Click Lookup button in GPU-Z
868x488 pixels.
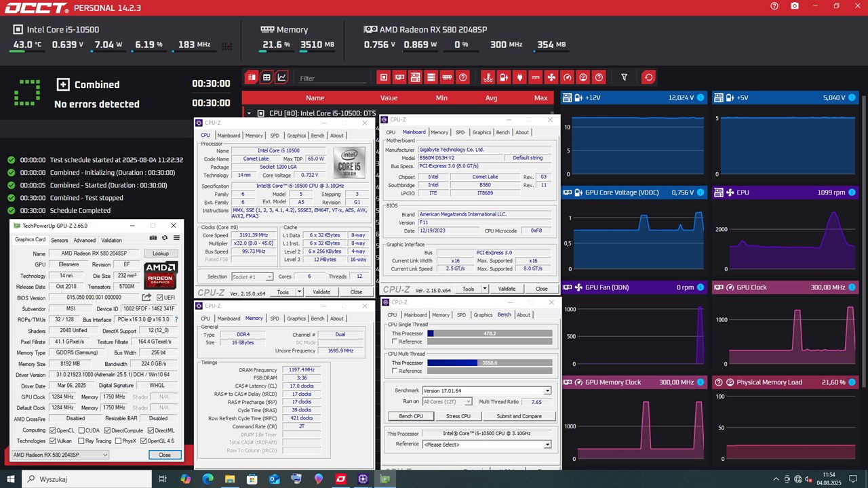click(x=161, y=253)
